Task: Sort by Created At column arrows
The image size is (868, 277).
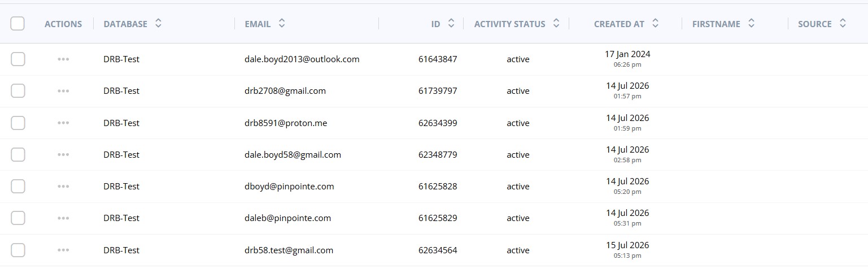Action: coord(655,24)
